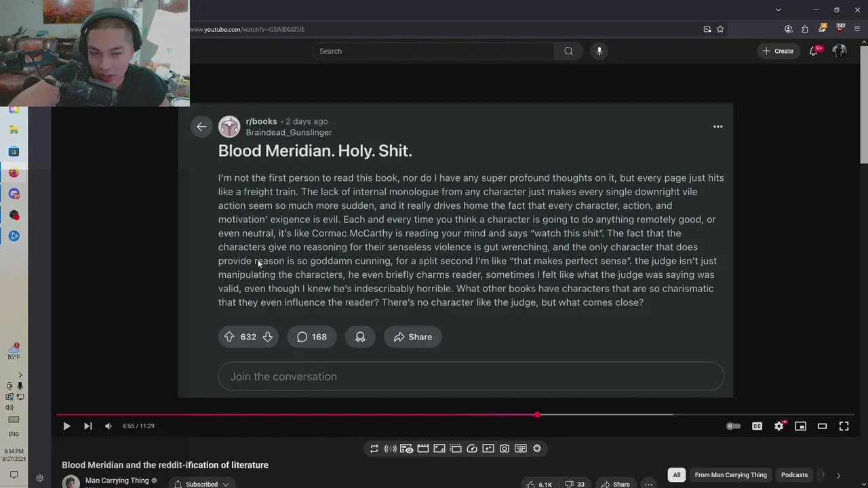Upvote the Reddit post
This screenshot has width=868, height=488.
tap(229, 337)
